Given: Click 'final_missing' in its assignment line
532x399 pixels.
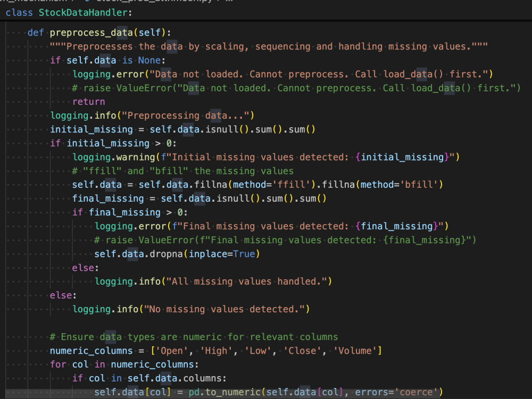Looking at the screenshot, I should click(108, 199).
